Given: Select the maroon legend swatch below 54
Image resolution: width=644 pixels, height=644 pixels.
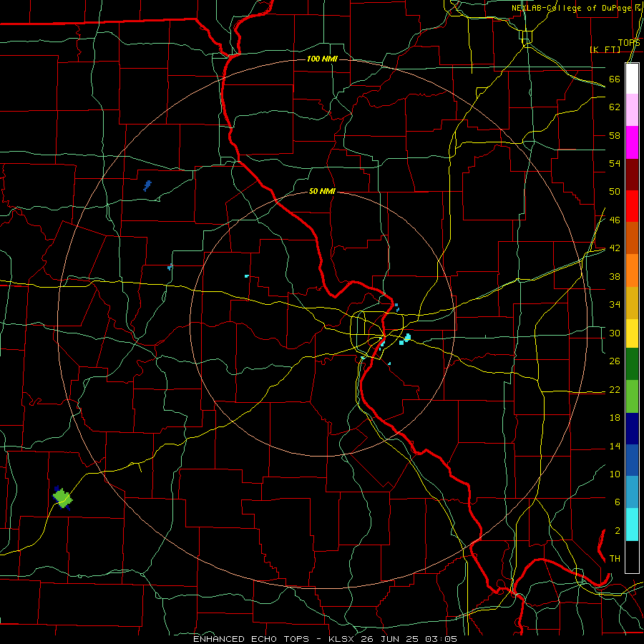Looking at the screenshot, I should pyautogui.click(x=632, y=175).
